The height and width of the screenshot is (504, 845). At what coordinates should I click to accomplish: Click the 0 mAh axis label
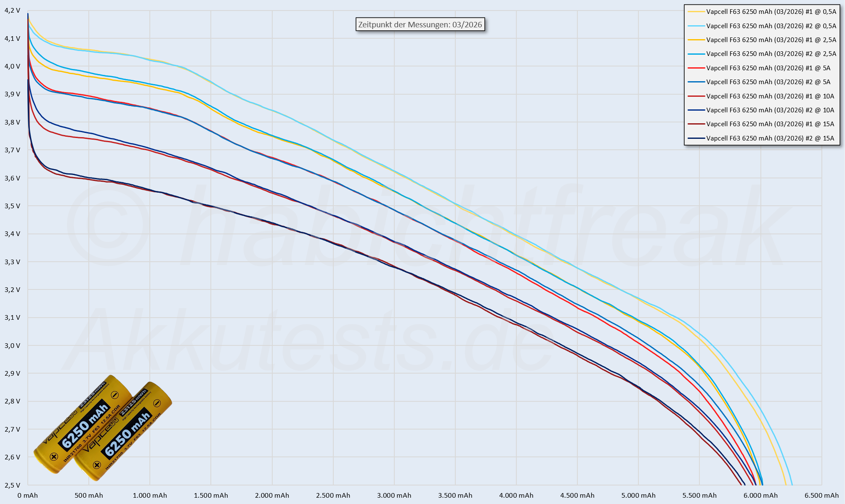coord(28,496)
